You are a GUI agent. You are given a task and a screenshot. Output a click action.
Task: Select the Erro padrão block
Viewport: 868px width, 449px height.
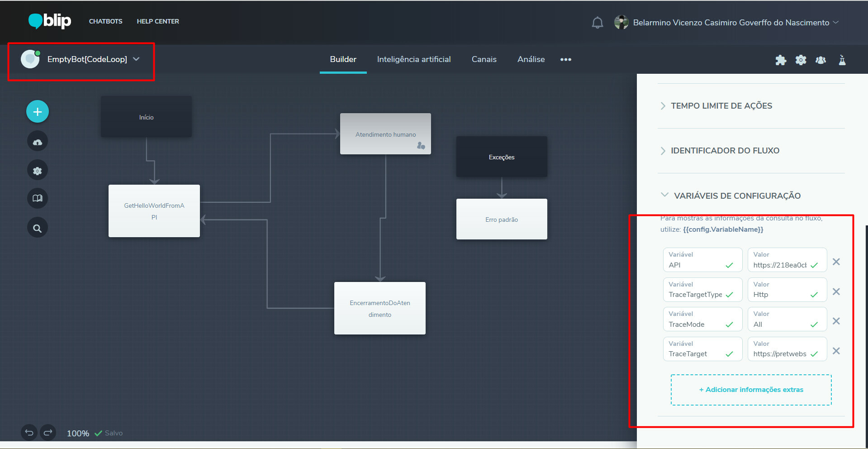point(502,219)
